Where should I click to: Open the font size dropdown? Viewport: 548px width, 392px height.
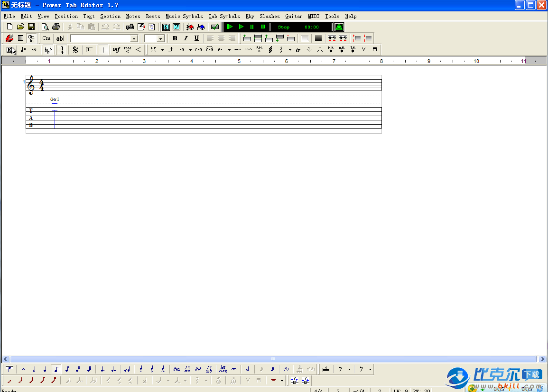pyautogui.click(x=160, y=39)
